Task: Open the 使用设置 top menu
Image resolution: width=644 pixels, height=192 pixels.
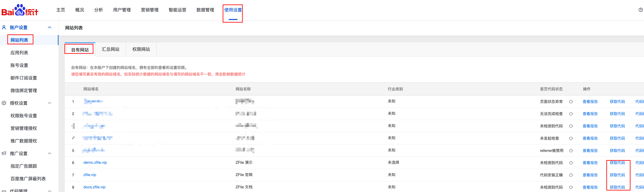Action: point(233,10)
